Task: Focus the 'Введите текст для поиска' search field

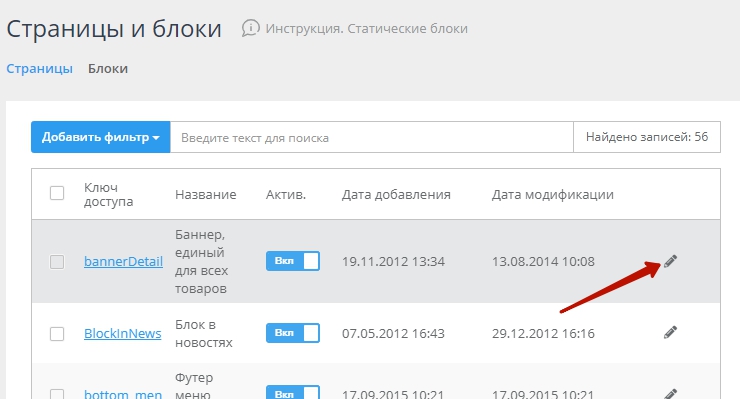Action: tap(371, 137)
